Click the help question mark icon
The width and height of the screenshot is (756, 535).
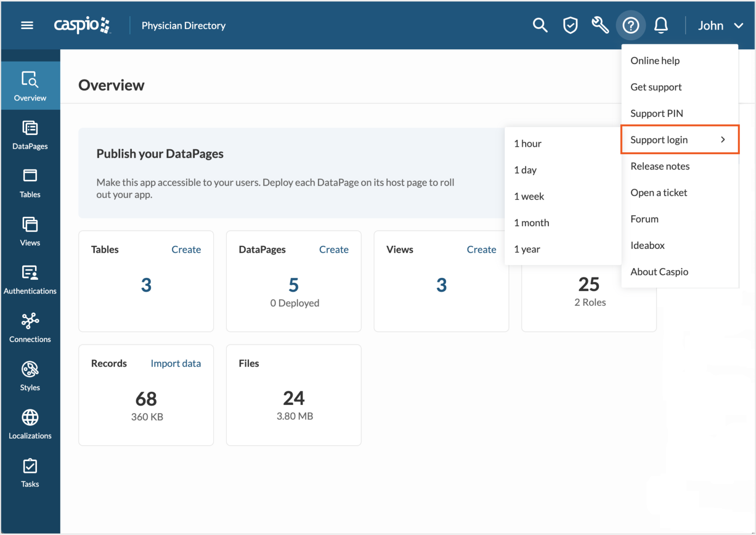(x=630, y=25)
